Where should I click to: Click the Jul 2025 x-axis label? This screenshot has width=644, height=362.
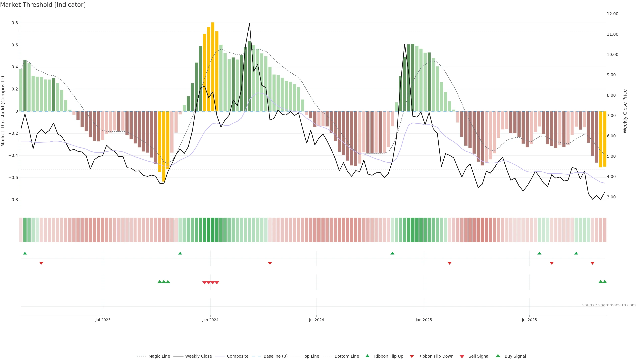[x=529, y=320]
